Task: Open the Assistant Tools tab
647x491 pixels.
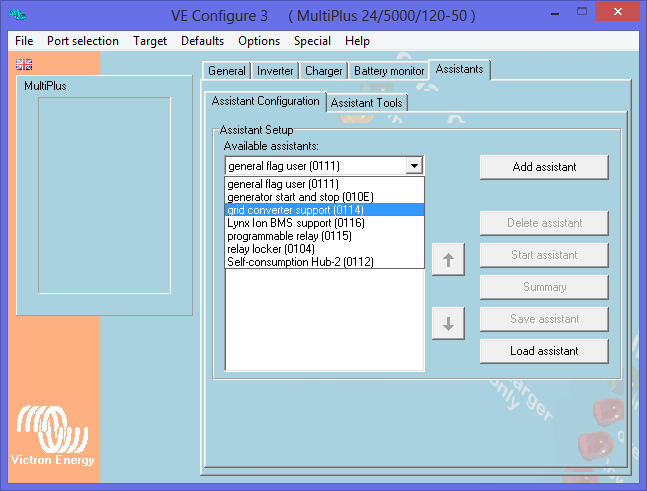Action: [367, 103]
